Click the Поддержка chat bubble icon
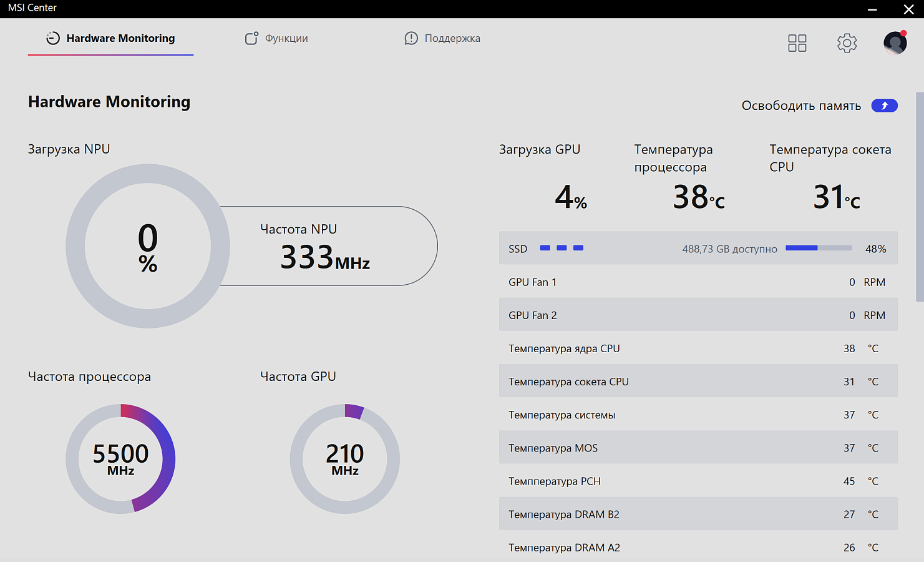Screen dimensions: 924x562 point(411,38)
